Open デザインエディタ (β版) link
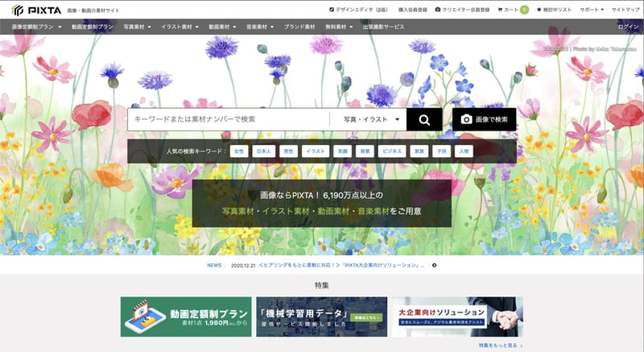644x352 pixels. click(x=358, y=10)
